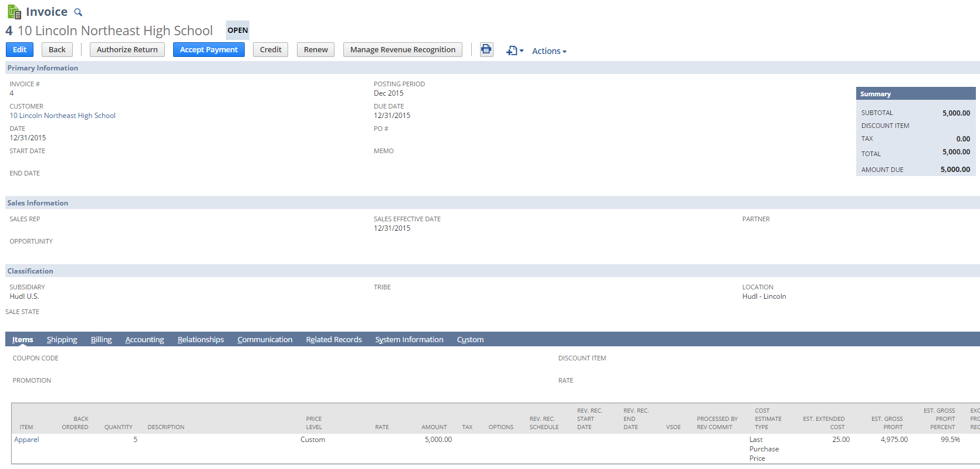Click the Classification section header

coord(492,271)
